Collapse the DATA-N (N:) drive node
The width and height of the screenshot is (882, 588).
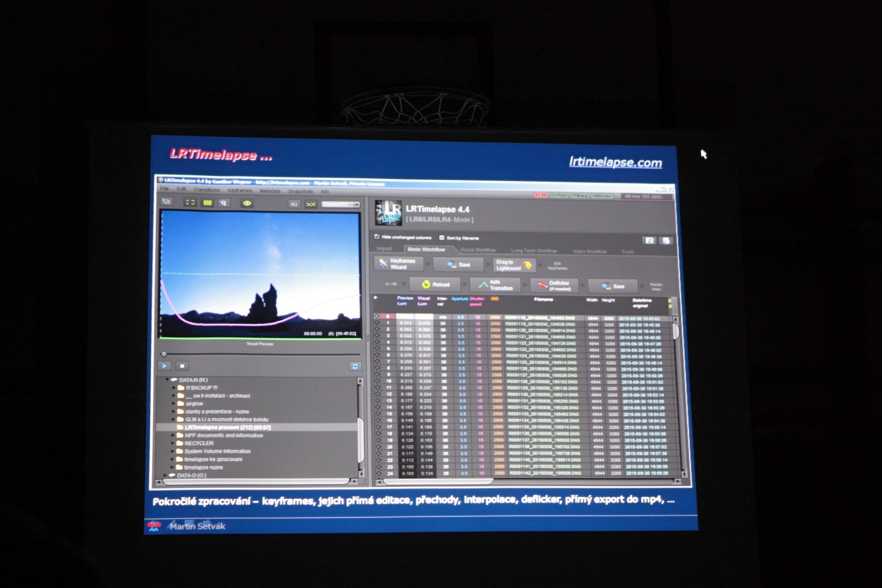(168, 380)
